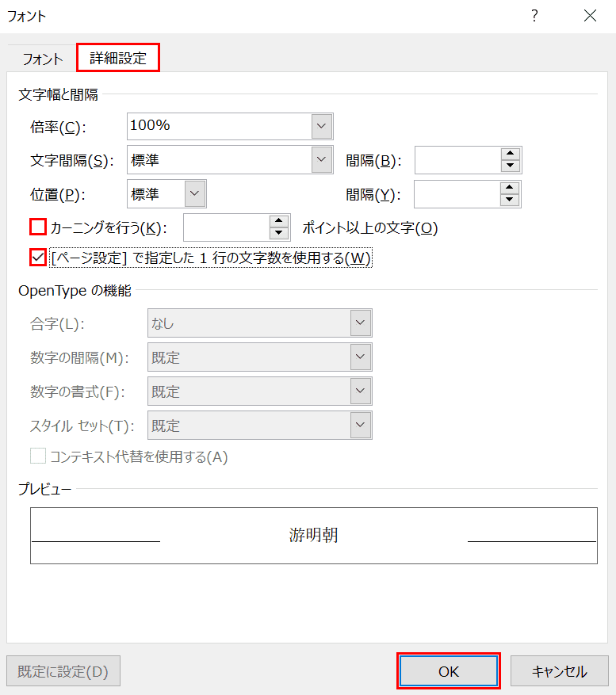
Task: Increase the 間隔(B) spinner value
Action: point(510,154)
